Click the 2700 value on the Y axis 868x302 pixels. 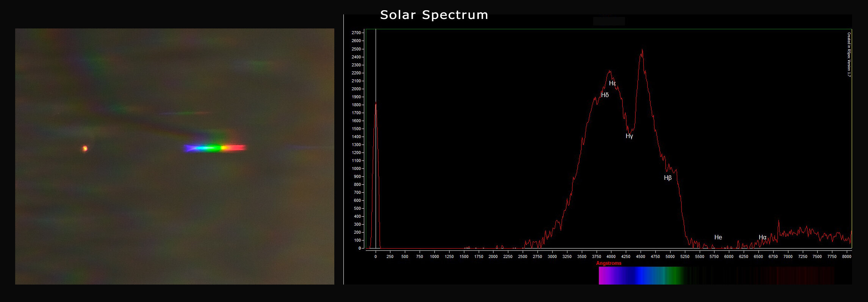[356, 33]
